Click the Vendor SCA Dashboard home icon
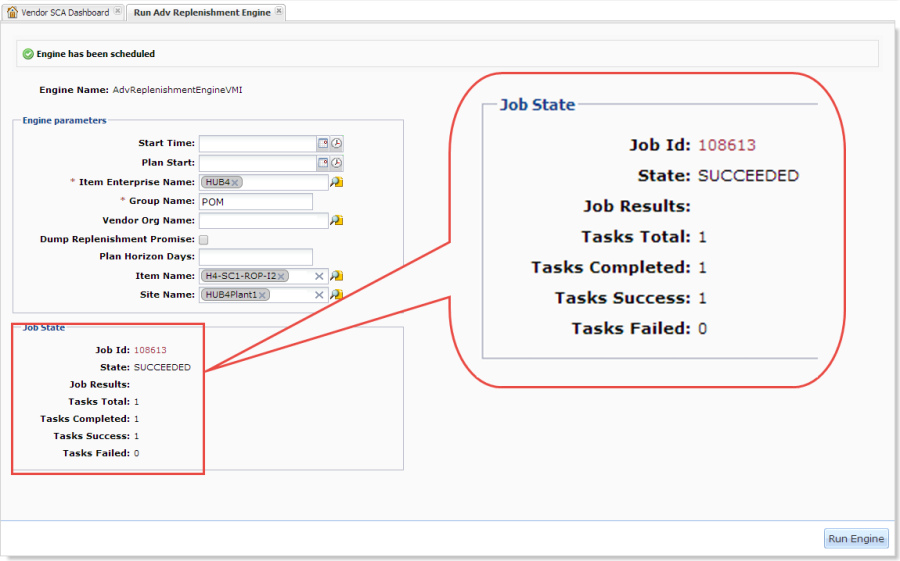 12,12
